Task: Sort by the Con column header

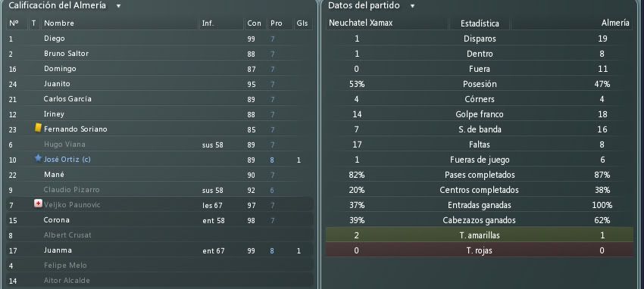Action: tap(254, 23)
